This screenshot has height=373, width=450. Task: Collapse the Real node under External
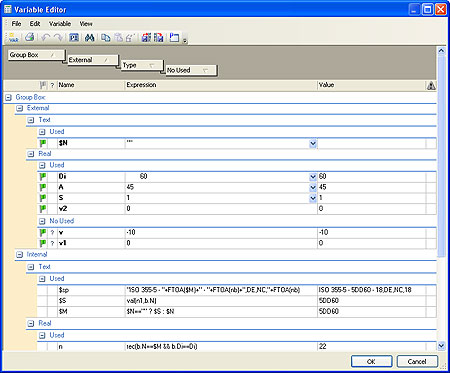[x=31, y=154]
